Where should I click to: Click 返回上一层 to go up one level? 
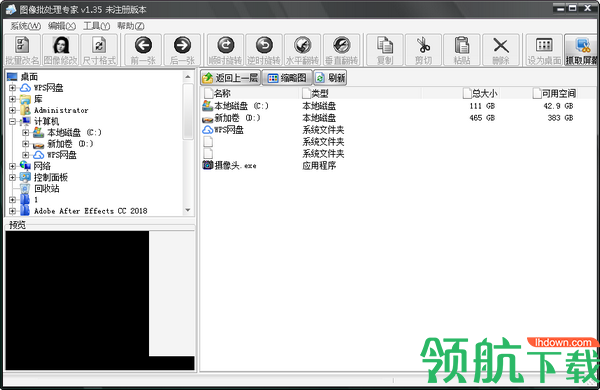coord(231,78)
